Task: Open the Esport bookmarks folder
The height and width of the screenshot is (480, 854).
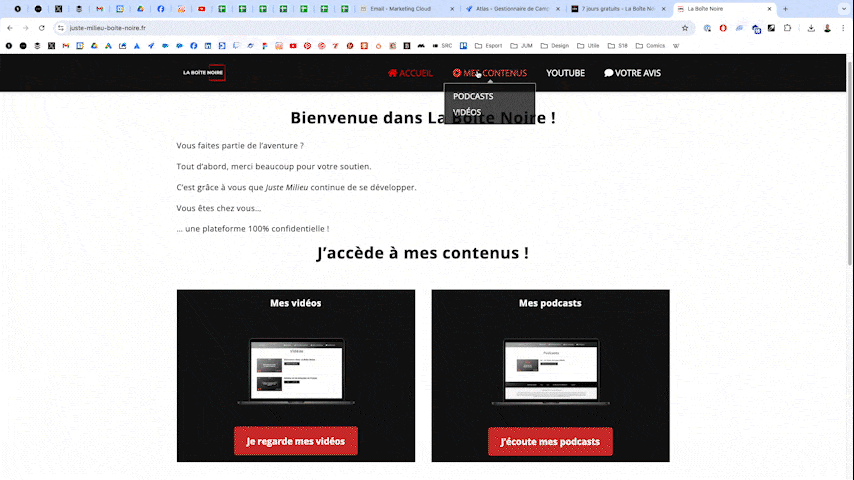Action: coord(489,45)
